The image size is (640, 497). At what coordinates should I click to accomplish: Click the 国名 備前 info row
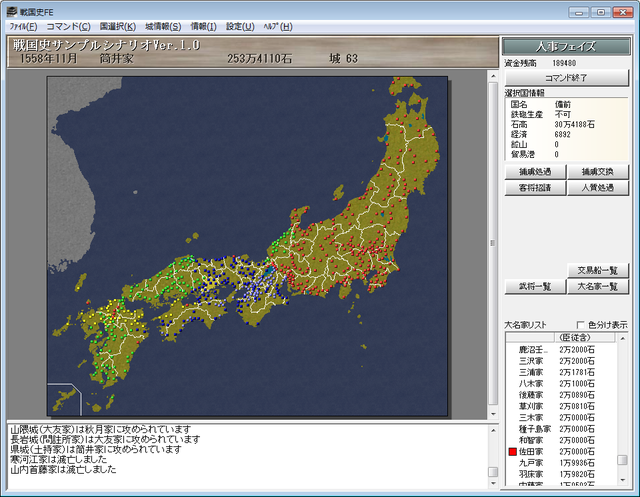pyautogui.click(x=541, y=105)
